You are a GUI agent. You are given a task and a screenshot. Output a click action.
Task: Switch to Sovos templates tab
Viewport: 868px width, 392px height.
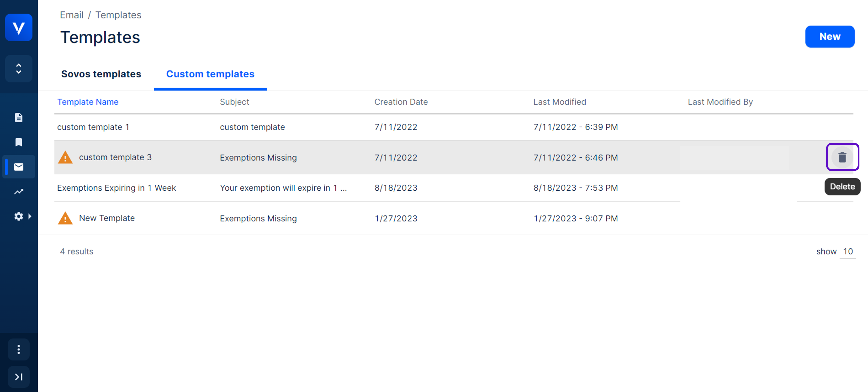(x=101, y=74)
